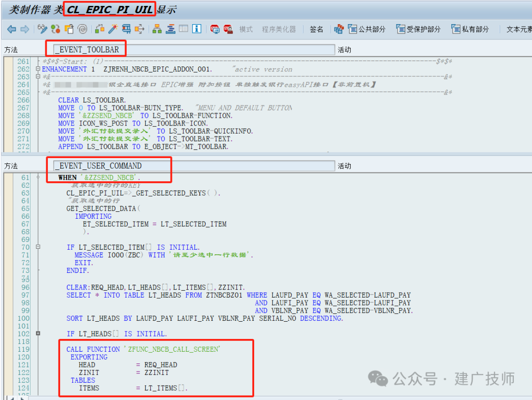532x400 pixels.
Task: Click line 266 'CLEAR LS_TOOLBAR.'
Action: (92, 100)
